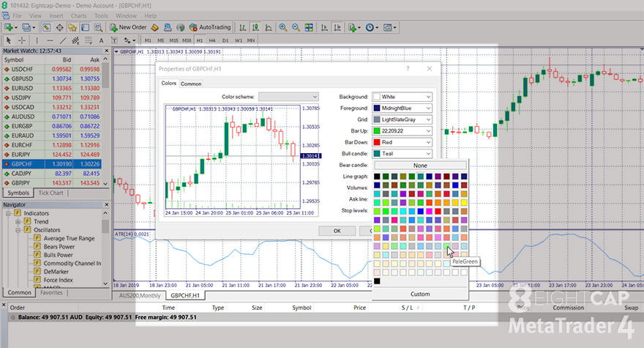The image size is (644, 348).
Task: Switch timeframe to M30
Action: click(187, 40)
